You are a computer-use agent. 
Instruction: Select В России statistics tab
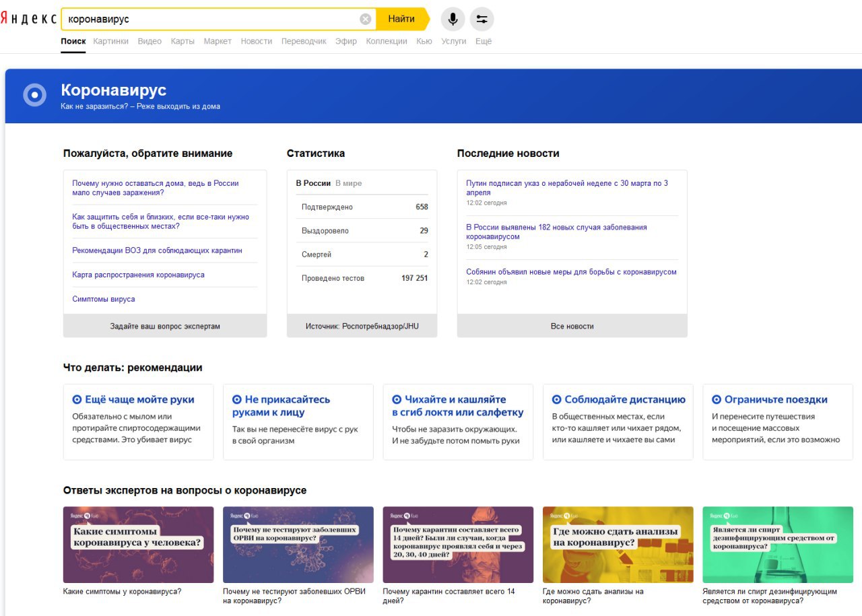click(x=313, y=183)
